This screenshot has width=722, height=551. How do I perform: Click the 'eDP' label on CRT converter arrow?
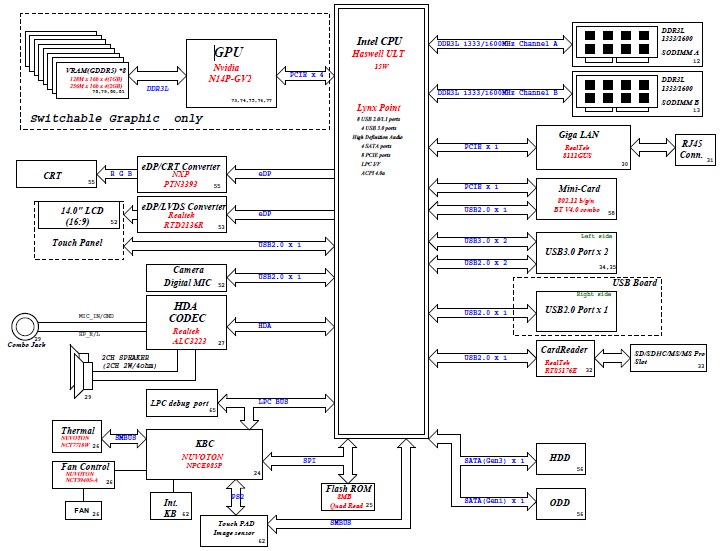tap(265, 174)
